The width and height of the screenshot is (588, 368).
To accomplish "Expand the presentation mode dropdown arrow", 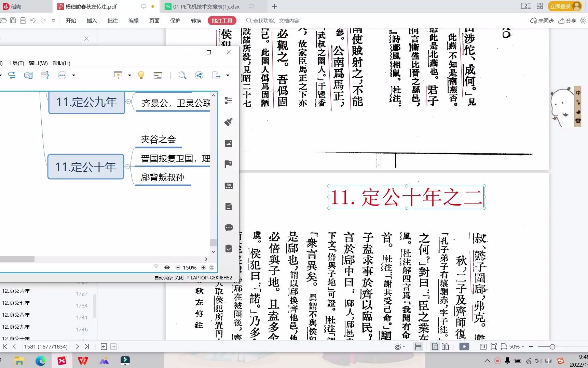I will pyautogui.click(x=129, y=75).
